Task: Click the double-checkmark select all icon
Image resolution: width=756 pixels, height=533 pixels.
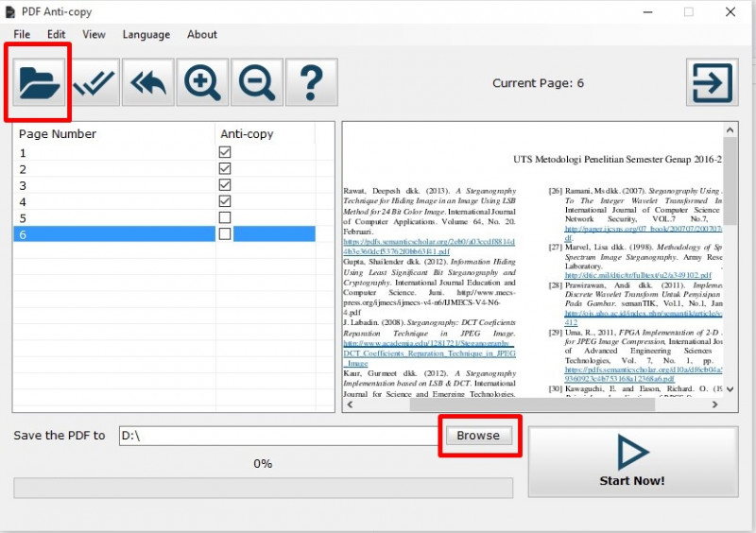Action: coord(94,82)
